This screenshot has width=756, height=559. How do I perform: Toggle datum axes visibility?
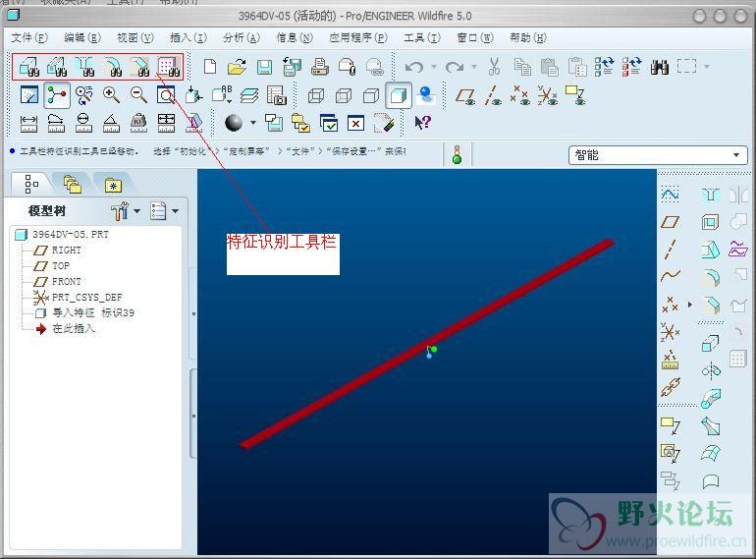pyautogui.click(x=493, y=95)
